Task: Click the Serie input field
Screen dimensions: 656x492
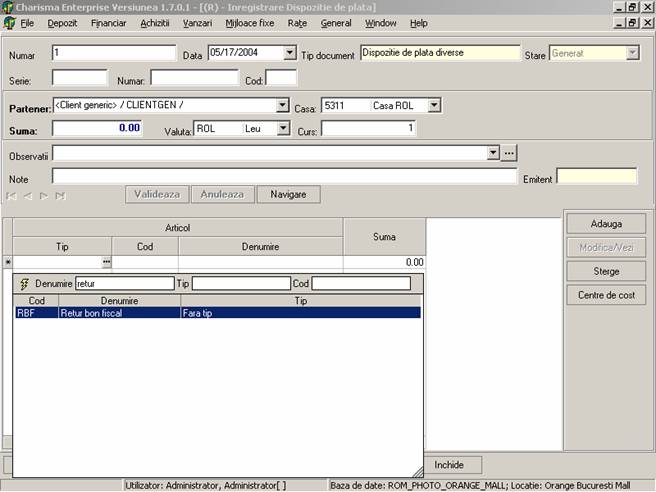Action: pos(79,78)
